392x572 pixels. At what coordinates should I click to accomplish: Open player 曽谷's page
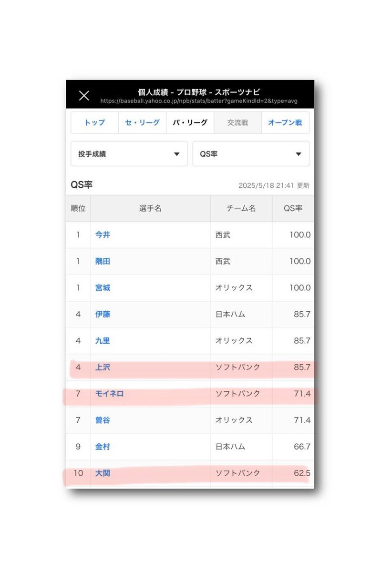coord(103,420)
